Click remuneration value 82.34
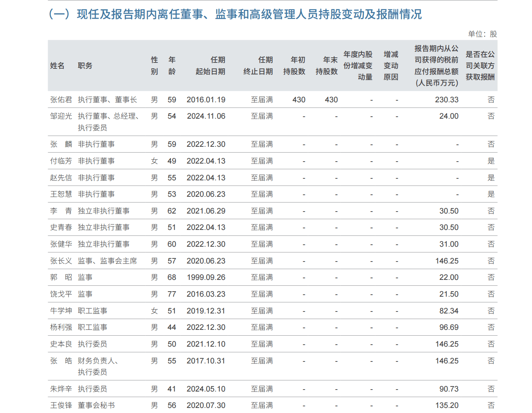Image resolution: width=532 pixels, height=413 pixels. pyautogui.click(x=449, y=311)
